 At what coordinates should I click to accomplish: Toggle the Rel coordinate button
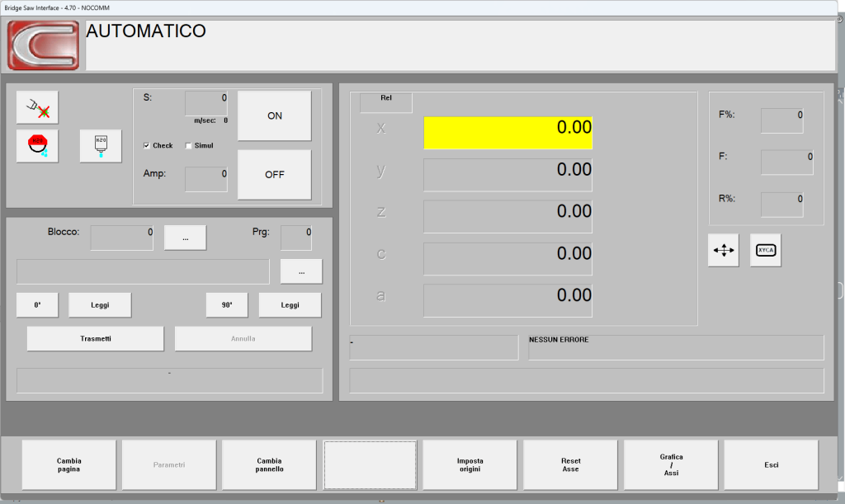pyautogui.click(x=386, y=102)
